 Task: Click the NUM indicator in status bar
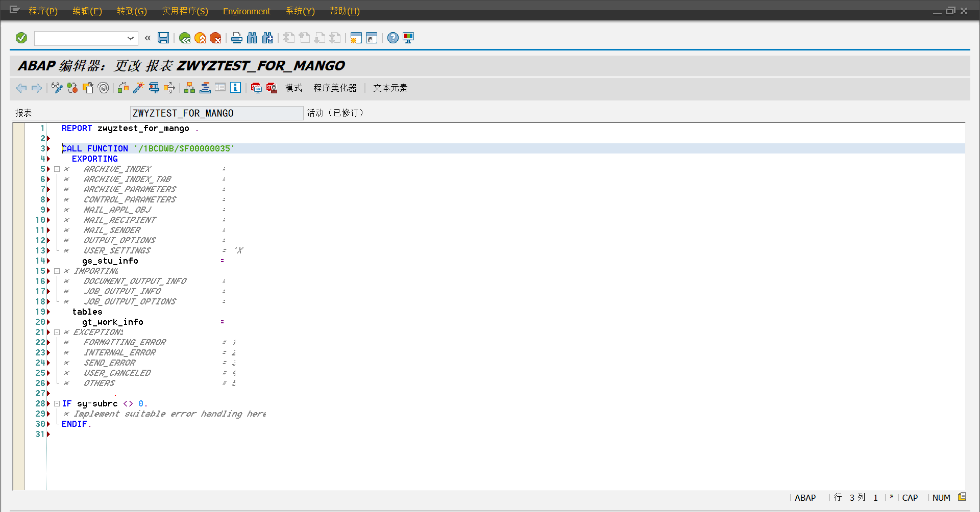[x=941, y=498]
